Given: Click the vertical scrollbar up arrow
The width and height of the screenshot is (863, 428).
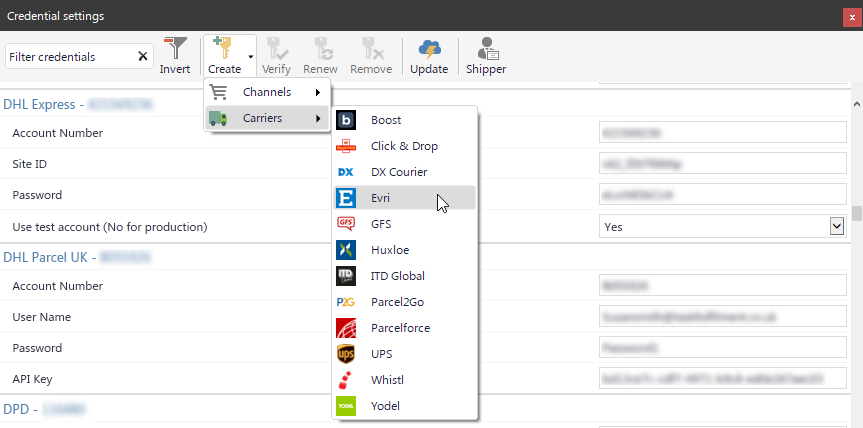Looking at the screenshot, I should [856, 103].
